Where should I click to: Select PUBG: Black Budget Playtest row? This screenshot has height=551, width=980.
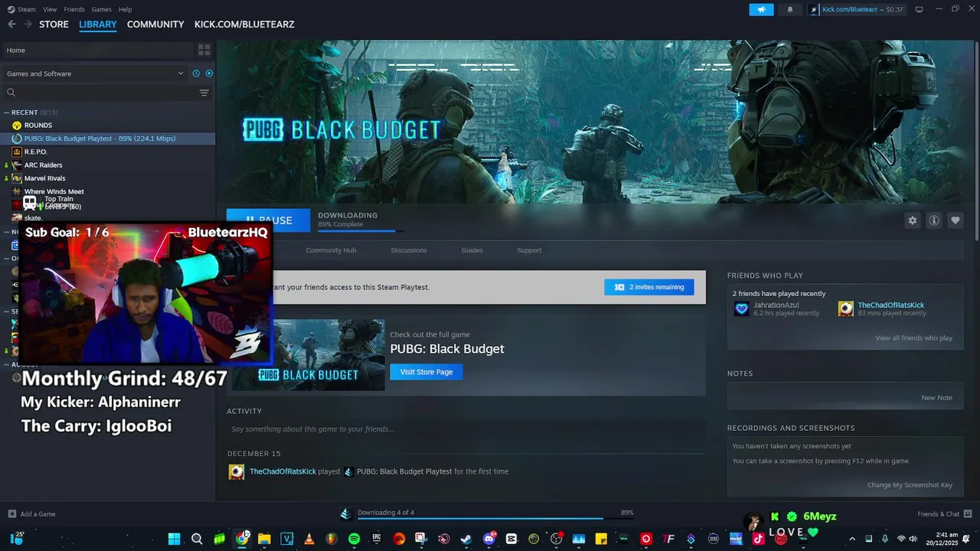coord(107,139)
